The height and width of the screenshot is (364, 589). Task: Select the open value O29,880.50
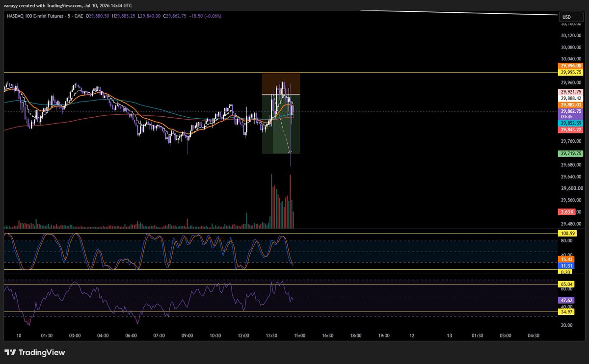click(98, 17)
